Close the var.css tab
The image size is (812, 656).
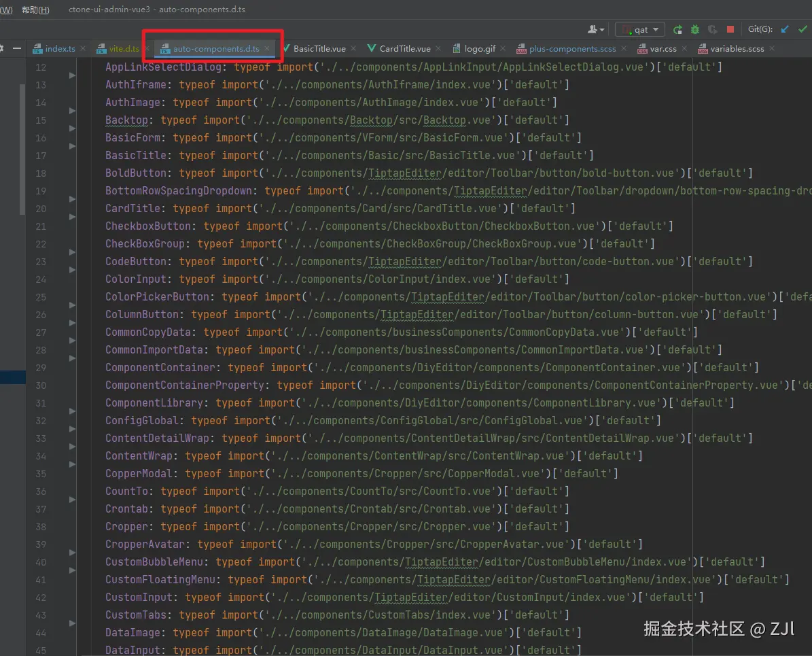686,49
